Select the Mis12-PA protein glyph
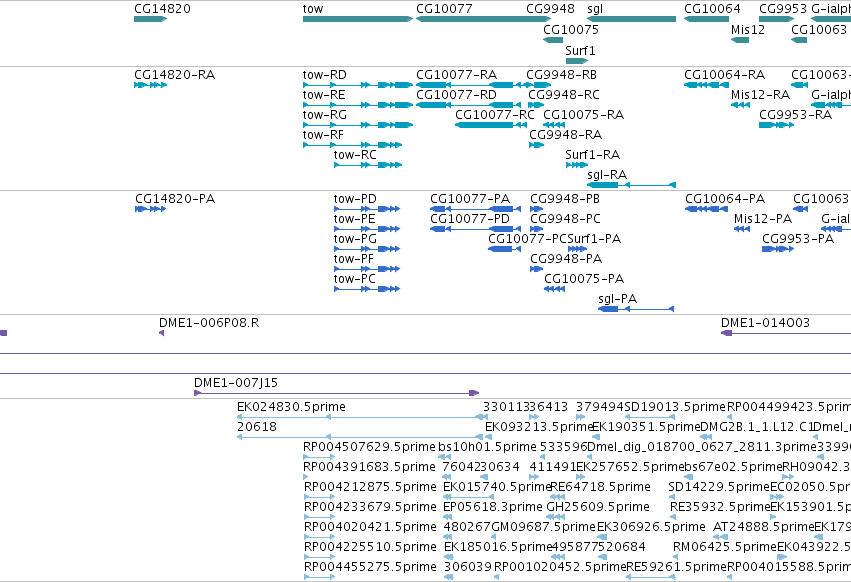 click(x=741, y=229)
